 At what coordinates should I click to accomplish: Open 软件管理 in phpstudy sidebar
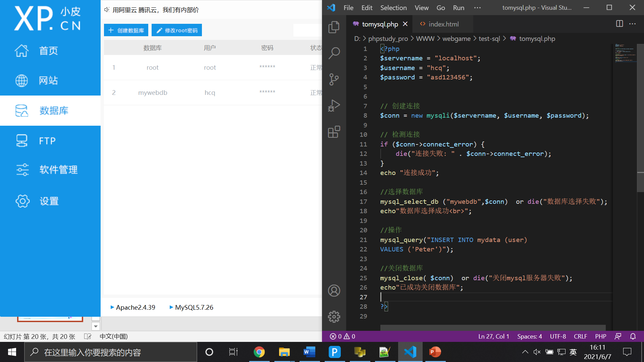coord(50,170)
